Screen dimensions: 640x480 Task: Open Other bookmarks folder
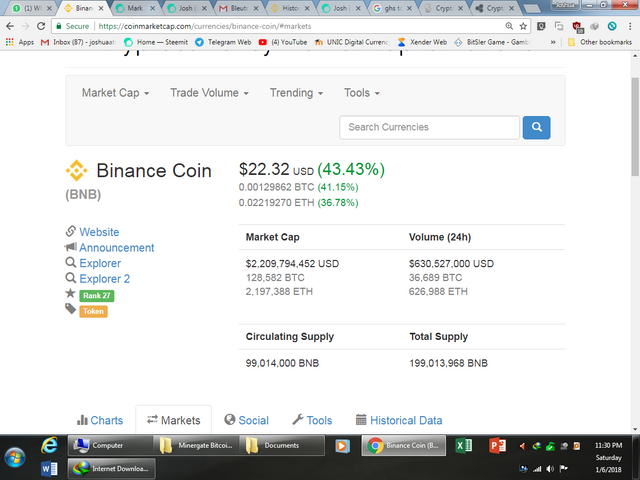click(600, 42)
